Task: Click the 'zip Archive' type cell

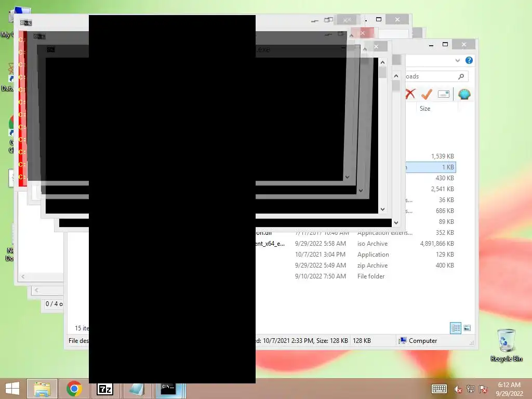Action: pos(372,265)
